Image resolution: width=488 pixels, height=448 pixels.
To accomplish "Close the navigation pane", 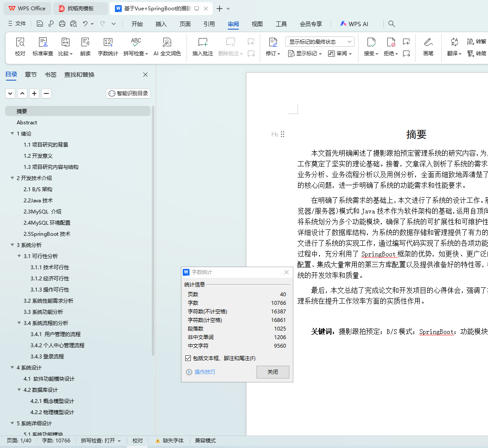I will point(145,75).
